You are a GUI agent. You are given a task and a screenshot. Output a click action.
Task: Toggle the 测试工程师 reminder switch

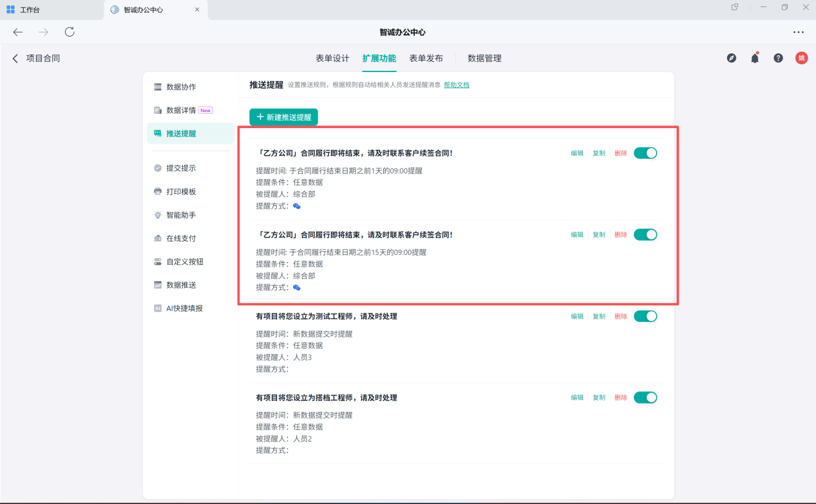[645, 316]
